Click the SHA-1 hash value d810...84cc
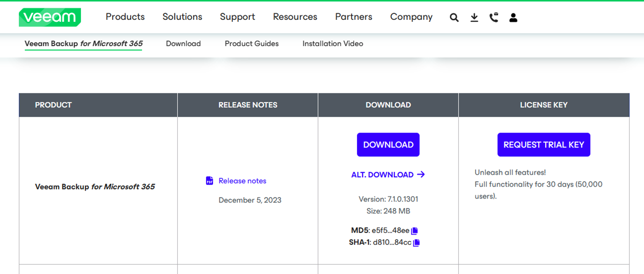This screenshot has width=644, height=274. [x=392, y=243]
